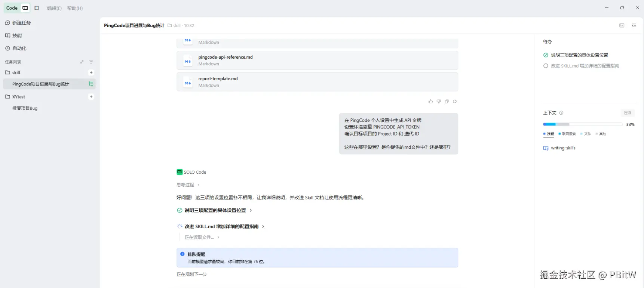Image resolution: width=644 pixels, height=288 pixels.
Task: Click the 待办 panel heading
Action: [548, 41]
